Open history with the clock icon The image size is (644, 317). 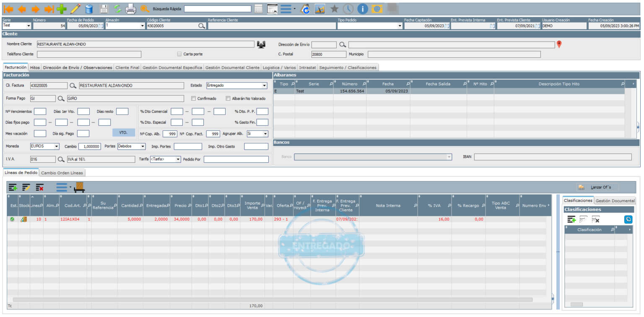pos(348,8)
